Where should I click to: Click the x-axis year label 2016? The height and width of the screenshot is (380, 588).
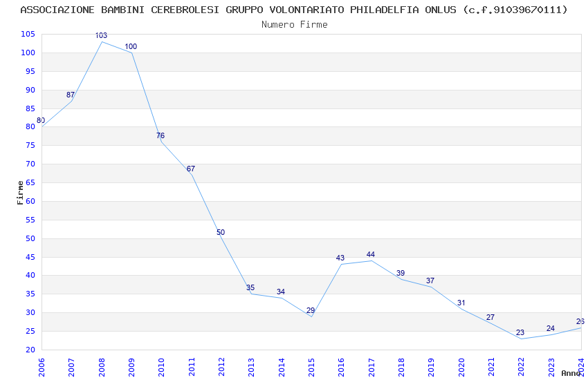(x=341, y=368)
